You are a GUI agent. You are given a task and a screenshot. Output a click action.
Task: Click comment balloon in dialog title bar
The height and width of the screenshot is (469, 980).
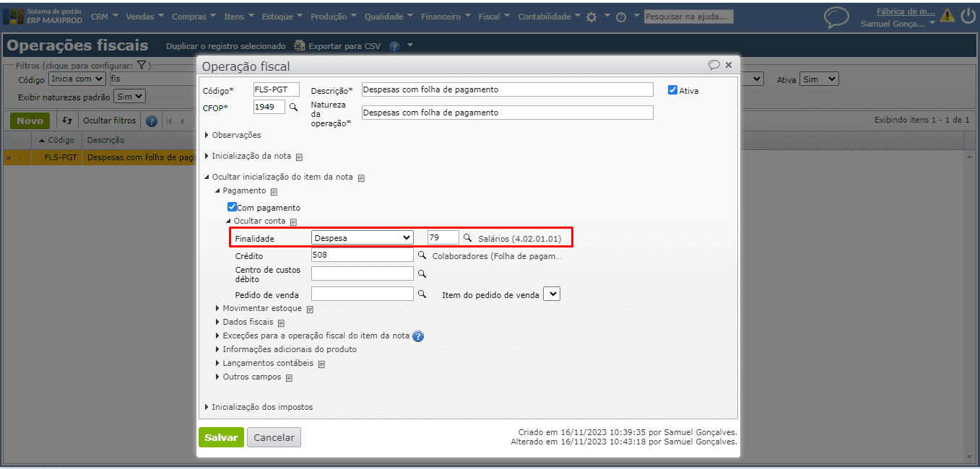click(714, 65)
